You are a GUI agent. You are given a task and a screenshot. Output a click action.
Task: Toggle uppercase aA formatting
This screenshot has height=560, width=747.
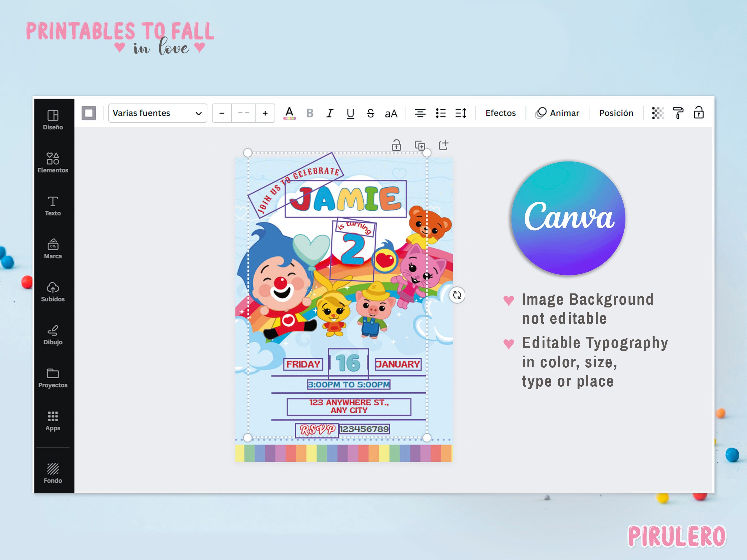[x=391, y=113]
